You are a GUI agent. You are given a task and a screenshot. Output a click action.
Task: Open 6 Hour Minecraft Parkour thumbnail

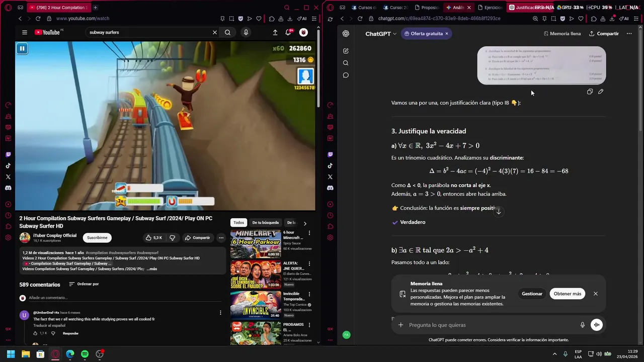pyautogui.click(x=256, y=244)
